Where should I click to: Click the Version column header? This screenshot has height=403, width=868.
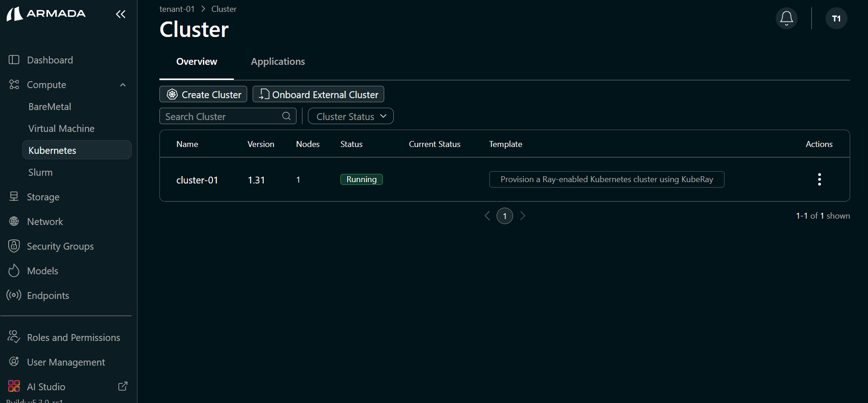click(261, 144)
